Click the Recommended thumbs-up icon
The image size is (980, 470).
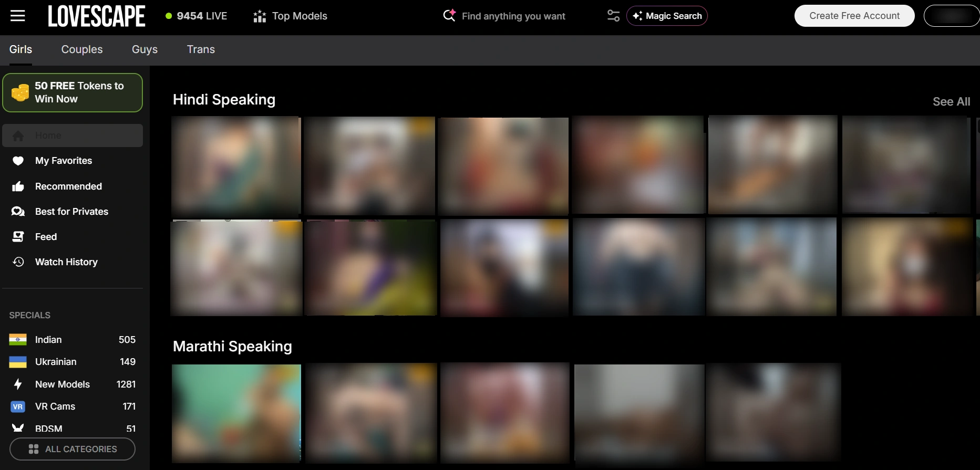pos(18,186)
